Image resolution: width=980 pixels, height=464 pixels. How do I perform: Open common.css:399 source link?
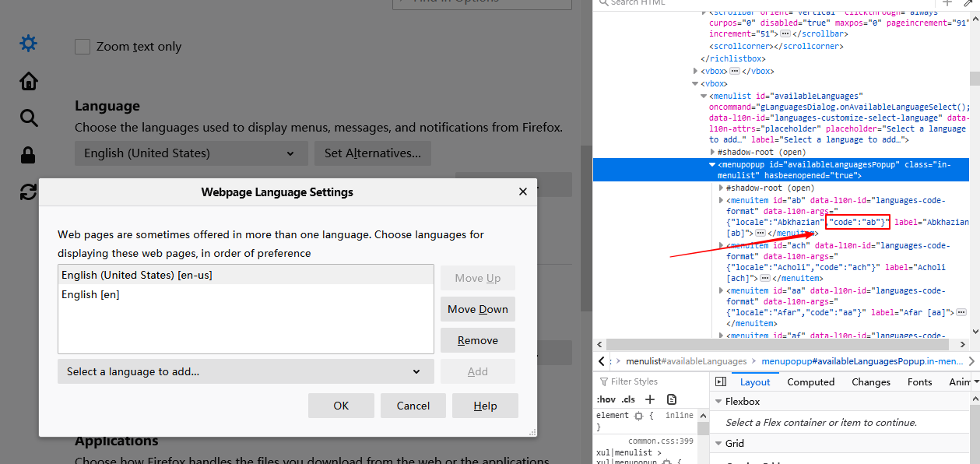click(x=661, y=441)
